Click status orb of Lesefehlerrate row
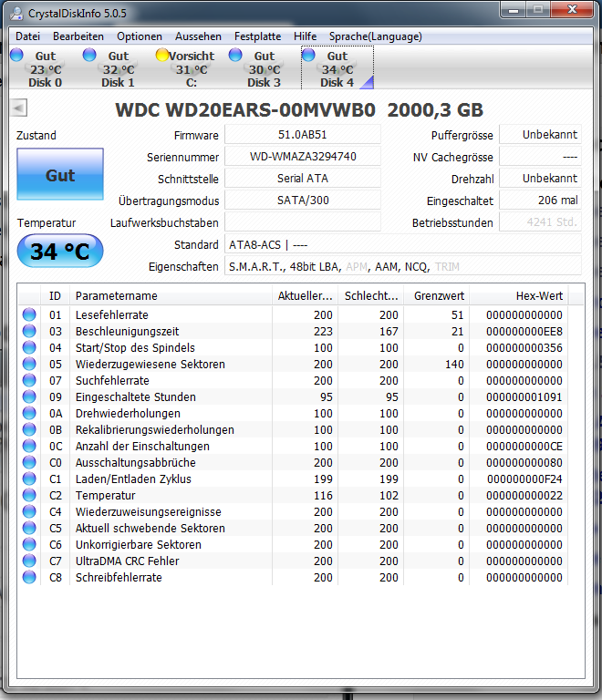 (29, 314)
